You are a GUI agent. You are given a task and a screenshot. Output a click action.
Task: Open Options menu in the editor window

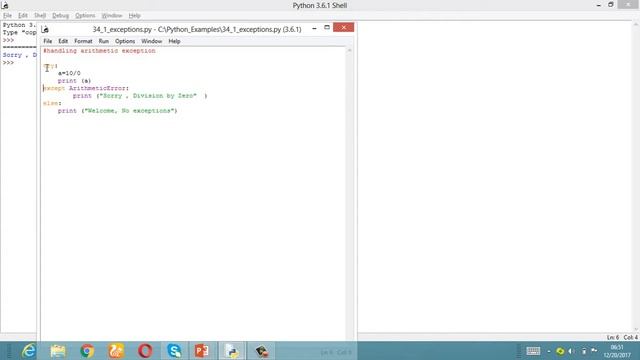pos(125,41)
